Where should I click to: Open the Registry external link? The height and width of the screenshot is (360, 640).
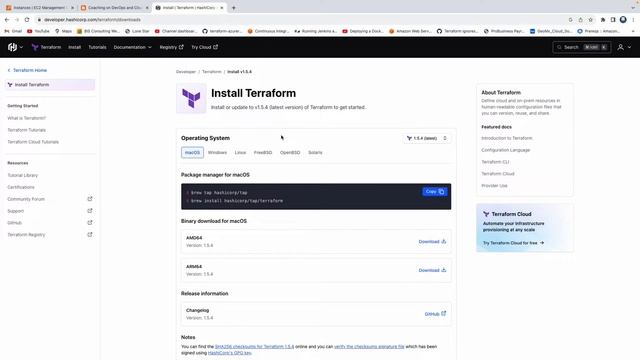171,47
